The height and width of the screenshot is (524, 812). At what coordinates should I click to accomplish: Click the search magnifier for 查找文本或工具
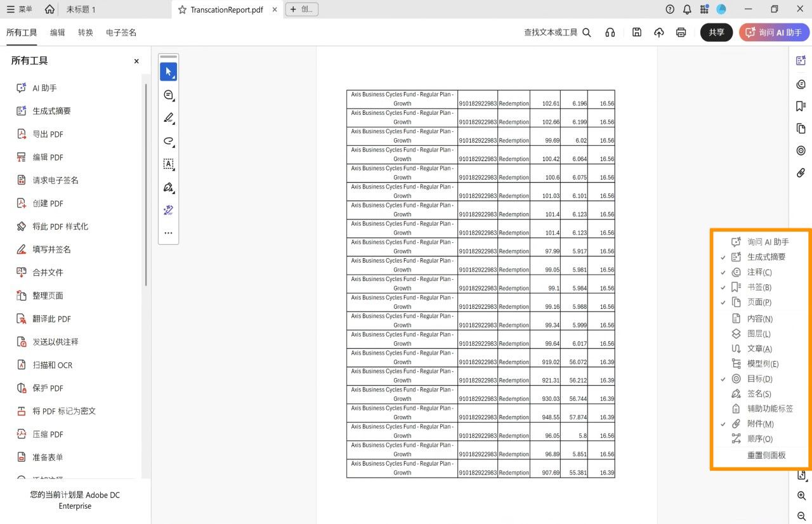(x=587, y=32)
